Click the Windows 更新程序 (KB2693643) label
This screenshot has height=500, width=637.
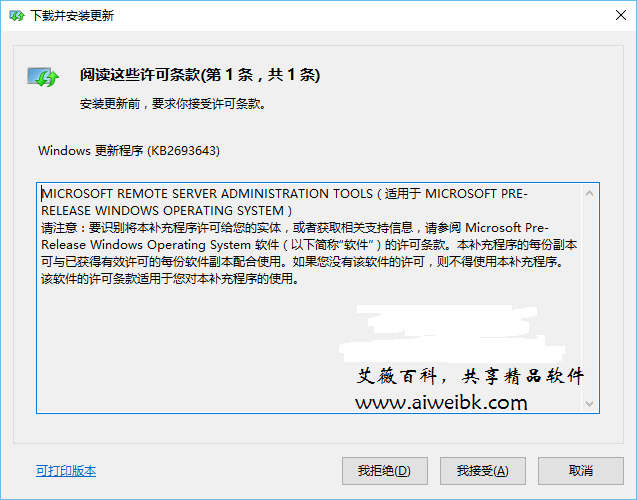129,151
